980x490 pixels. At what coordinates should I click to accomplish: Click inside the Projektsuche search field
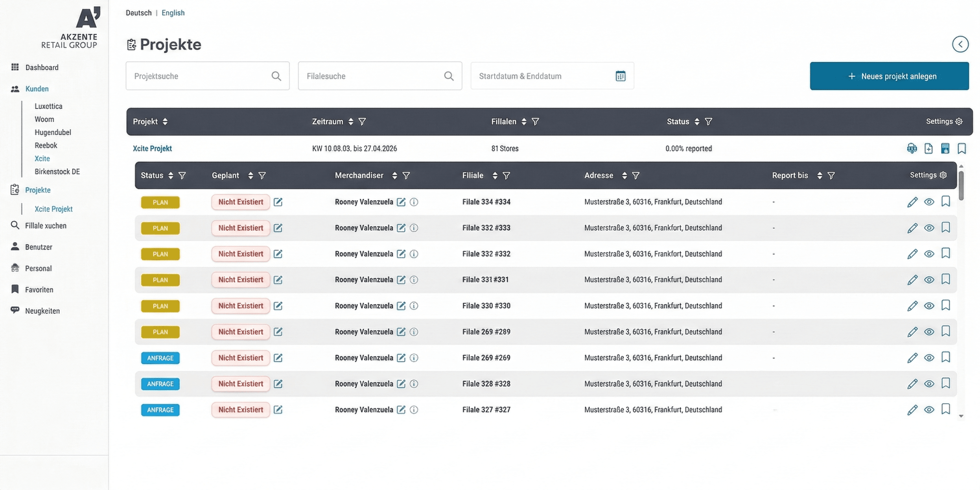[x=198, y=76]
